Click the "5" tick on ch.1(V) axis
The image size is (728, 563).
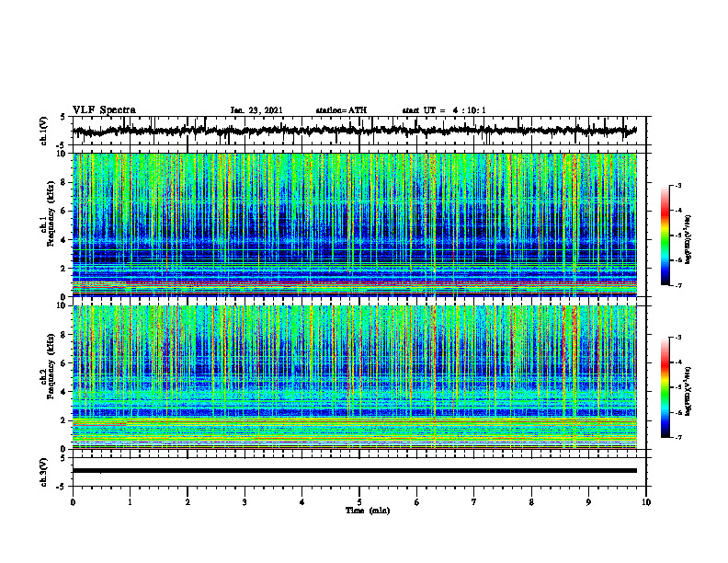[63, 117]
